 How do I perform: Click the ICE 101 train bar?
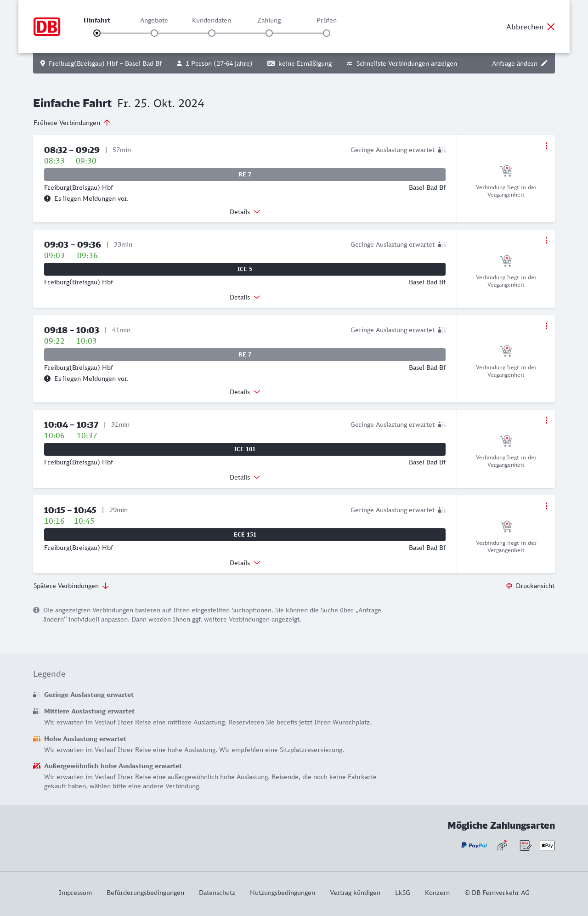click(x=245, y=449)
